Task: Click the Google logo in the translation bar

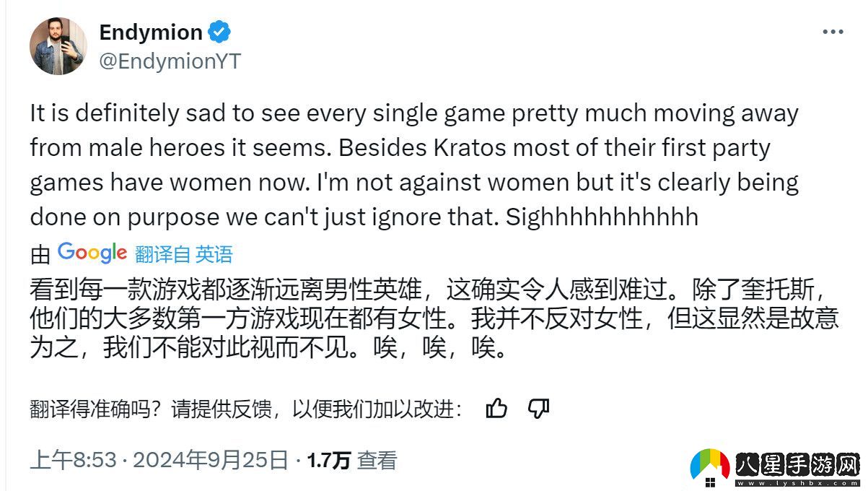Action: click(93, 252)
